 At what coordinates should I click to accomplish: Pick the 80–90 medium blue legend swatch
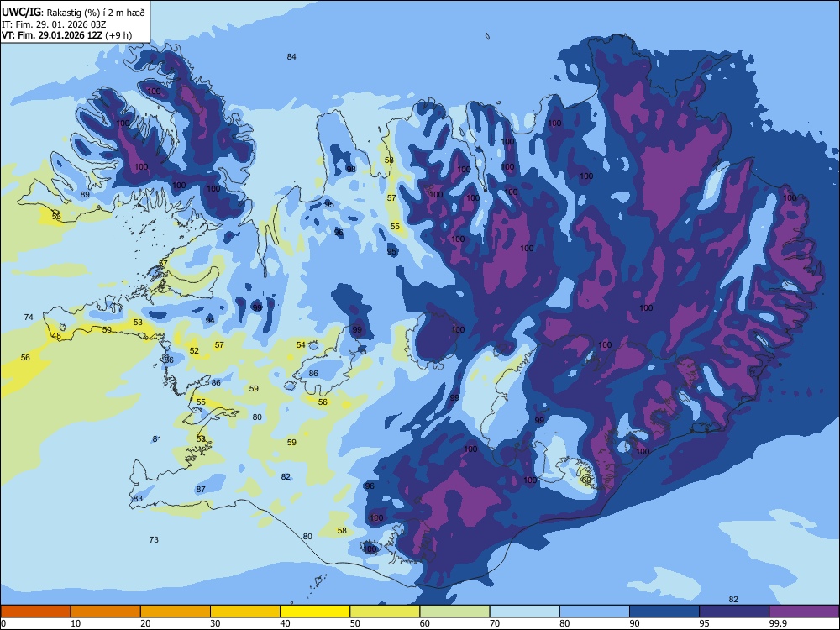click(x=595, y=612)
